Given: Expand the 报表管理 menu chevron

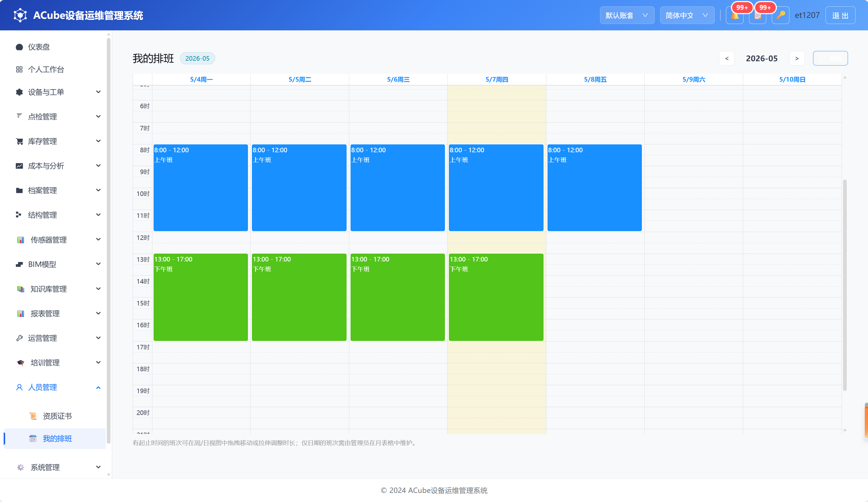Looking at the screenshot, I should click(98, 313).
